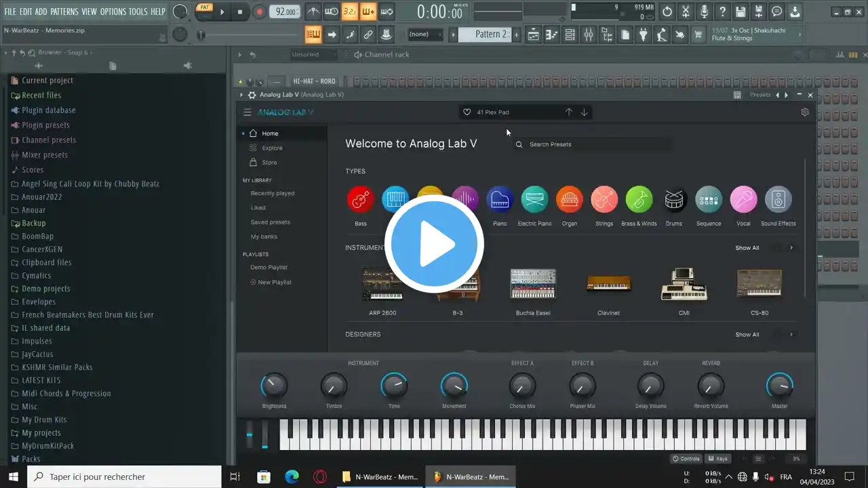Open Saved presets in My Library
Image resolution: width=868 pixels, height=488 pixels.
pyautogui.click(x=271, y=222)
